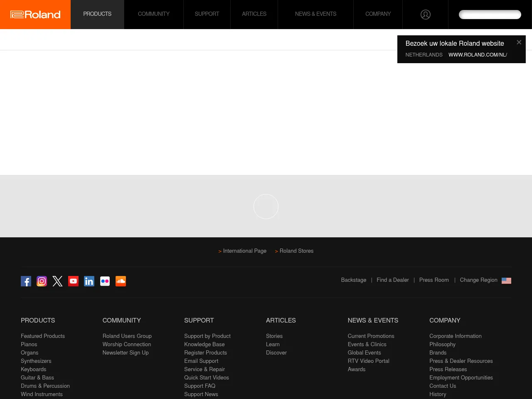Open the Flickr social icon
Image resolution: width=532 pixels, height=399 pixels.
pyautogui.click(x=105, y=281)
